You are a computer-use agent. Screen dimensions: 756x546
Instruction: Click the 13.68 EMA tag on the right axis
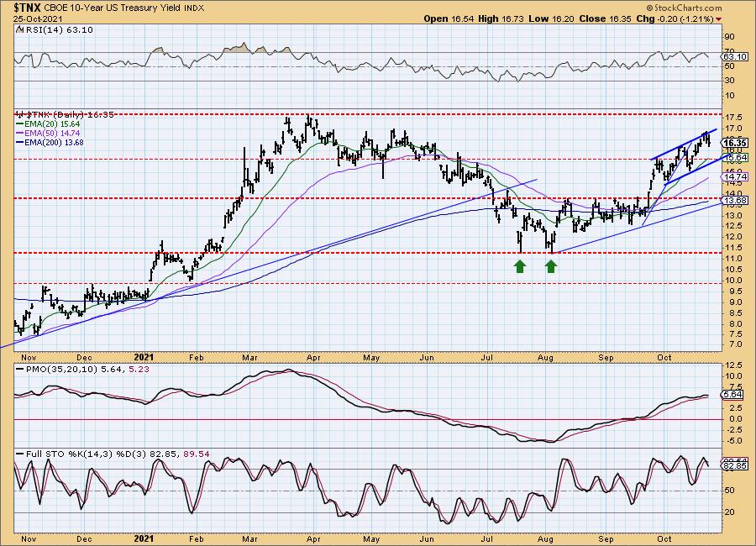(x=736, y=200)
